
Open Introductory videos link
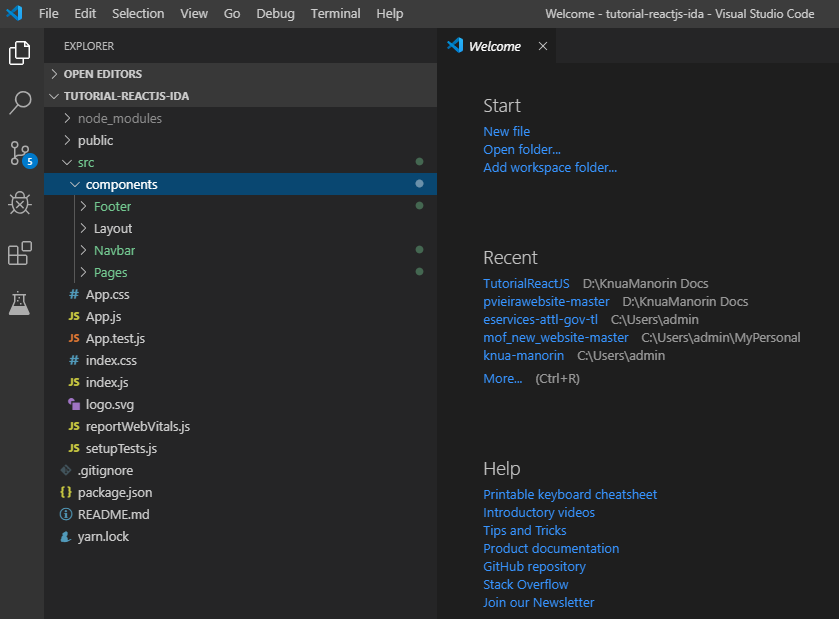539,513
